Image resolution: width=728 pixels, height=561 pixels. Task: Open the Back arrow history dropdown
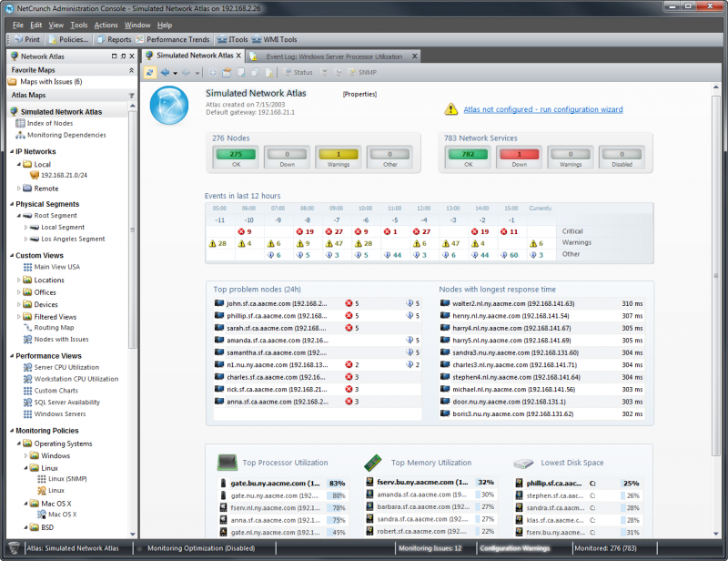tap(175, 73)
